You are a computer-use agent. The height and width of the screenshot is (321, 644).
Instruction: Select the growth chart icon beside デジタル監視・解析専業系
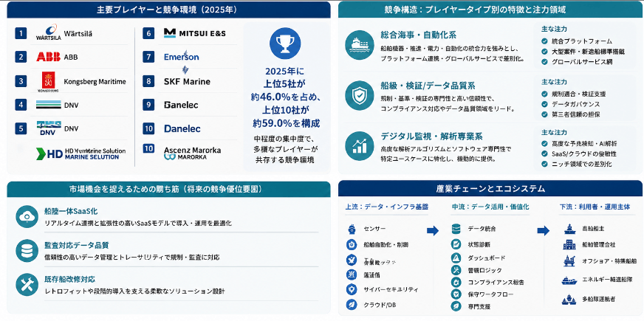coord(360,145)
